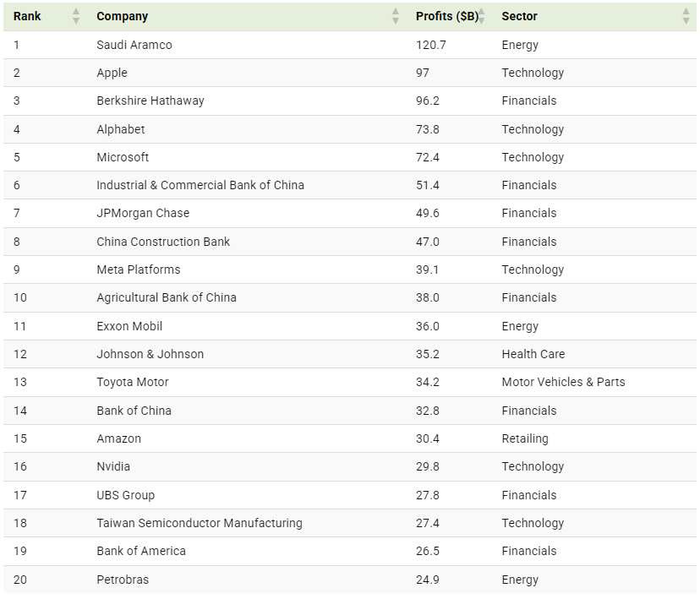
Task: Select Motor Vehicles & Parts sector cell
Action: [563, 382]
